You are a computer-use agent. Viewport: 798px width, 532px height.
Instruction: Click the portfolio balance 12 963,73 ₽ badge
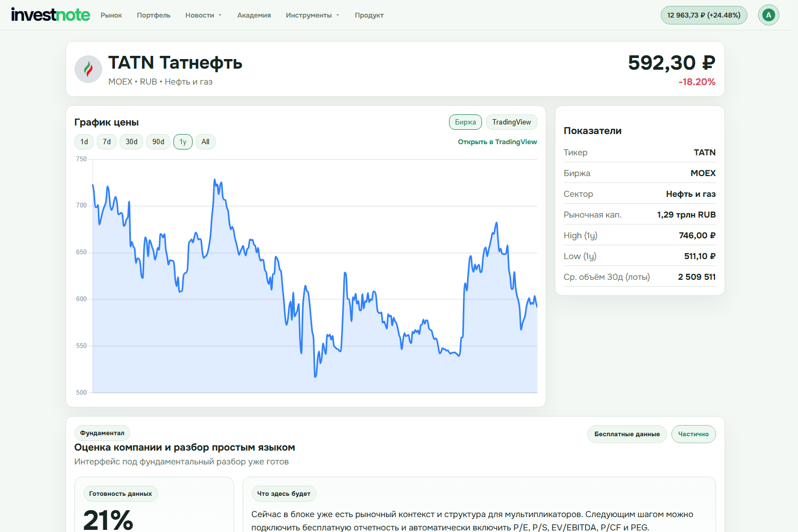pos(704,15)
